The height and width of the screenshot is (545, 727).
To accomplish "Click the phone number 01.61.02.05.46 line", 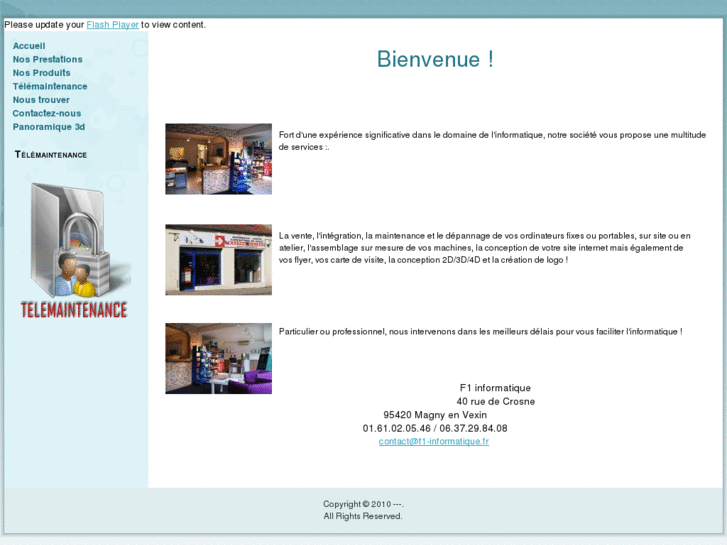I will [x=435, y=428].
